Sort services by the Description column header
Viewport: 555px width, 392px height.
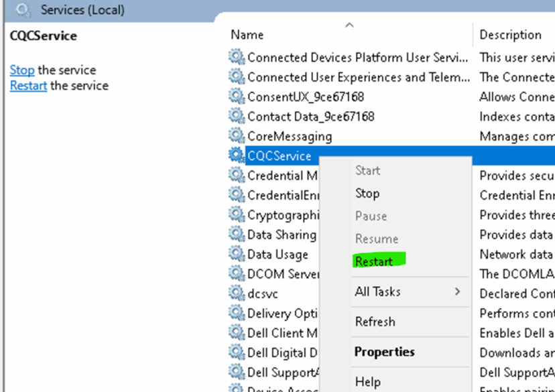coord(510,35)
